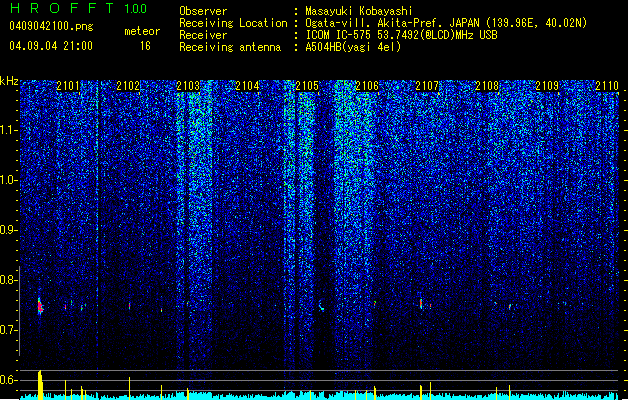
Task: Click the 1.0 kHz axis tick label
Action: [x=9, y=181]
